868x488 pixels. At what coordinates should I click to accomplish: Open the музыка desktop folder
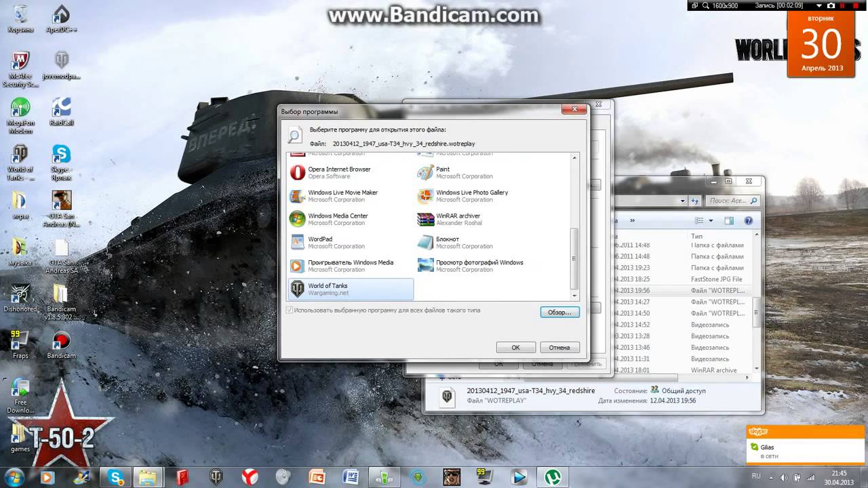tap(20, 252)
